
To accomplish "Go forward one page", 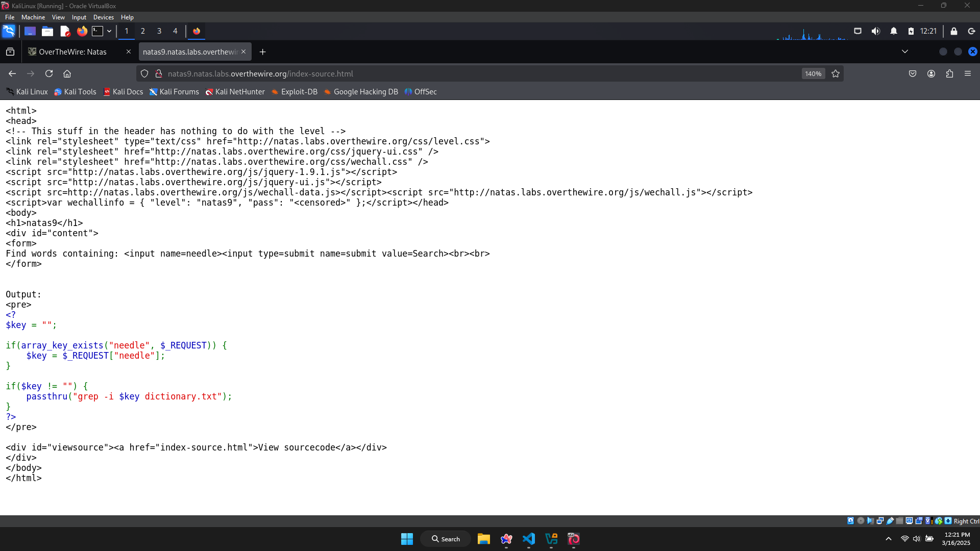I will point(31,73).
